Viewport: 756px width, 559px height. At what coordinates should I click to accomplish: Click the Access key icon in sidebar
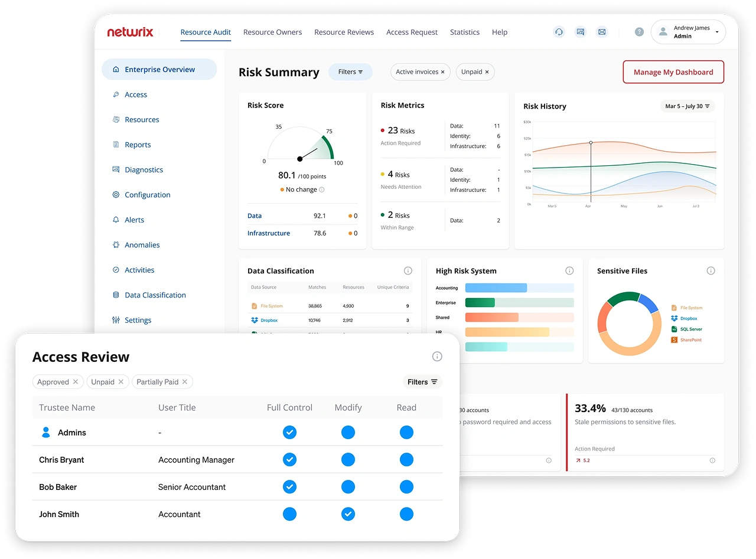point(116,94)
